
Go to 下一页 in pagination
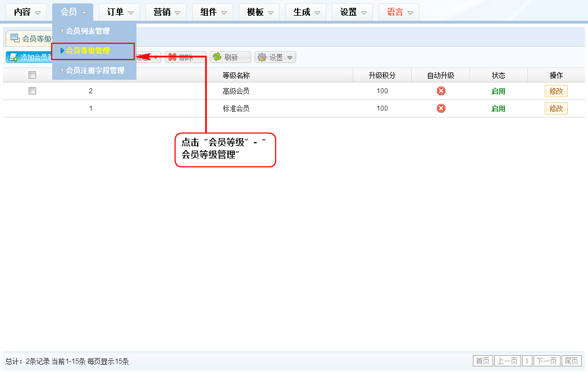pos(546,361)
